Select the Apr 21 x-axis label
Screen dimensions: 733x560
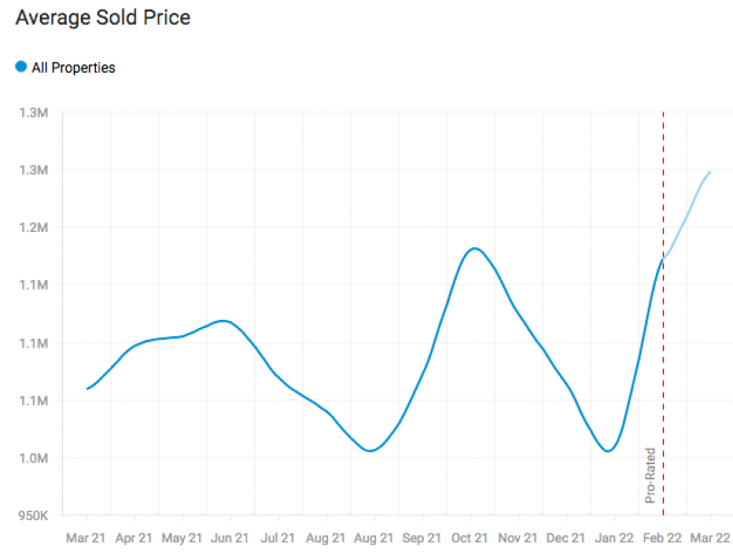click(x=135, y=538)
